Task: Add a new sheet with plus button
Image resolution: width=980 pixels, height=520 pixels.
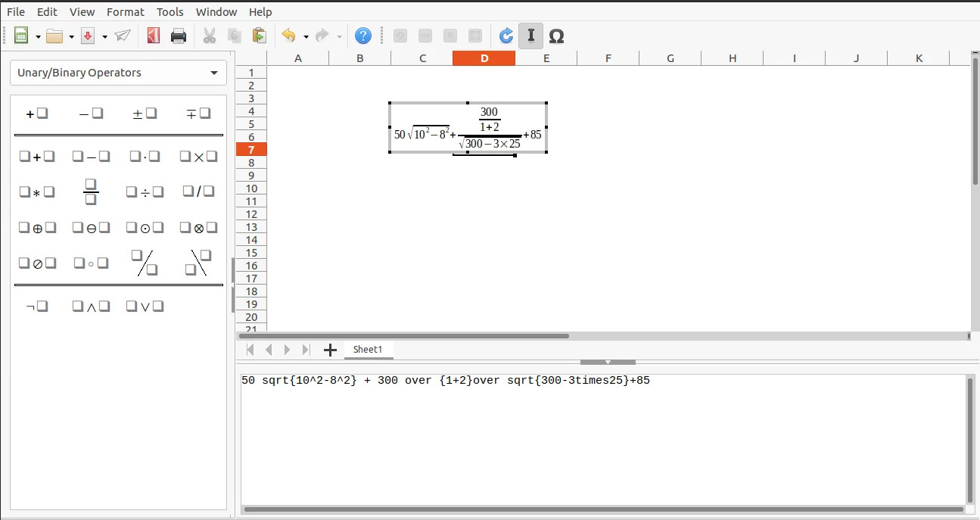Action: (330, 350)
